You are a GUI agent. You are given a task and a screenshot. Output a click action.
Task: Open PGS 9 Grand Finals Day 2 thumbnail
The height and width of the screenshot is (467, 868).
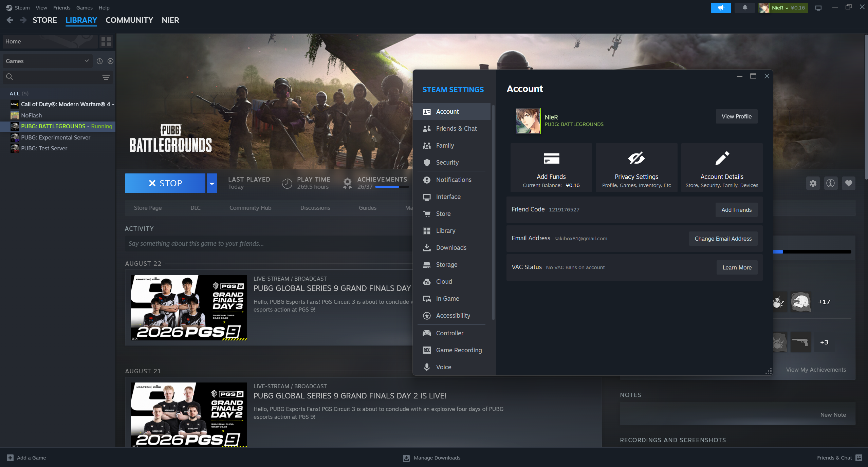[189, 415]
